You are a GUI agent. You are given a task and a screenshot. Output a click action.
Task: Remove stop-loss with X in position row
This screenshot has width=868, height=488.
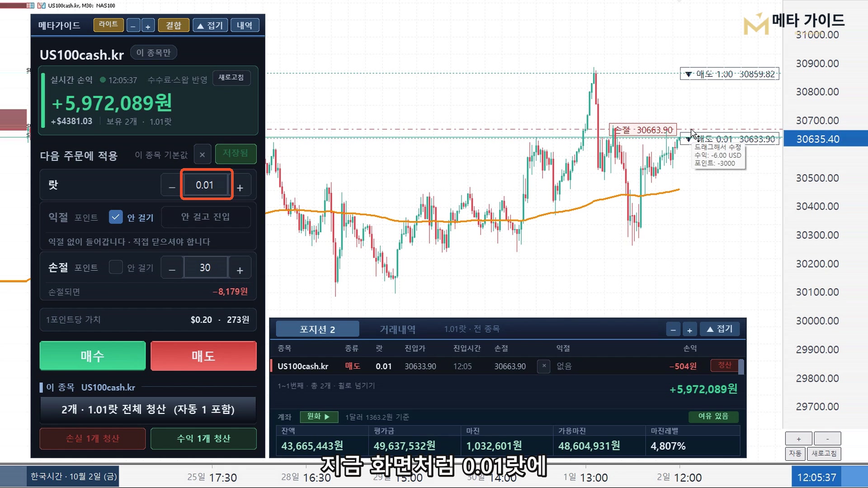click(544, 366)
